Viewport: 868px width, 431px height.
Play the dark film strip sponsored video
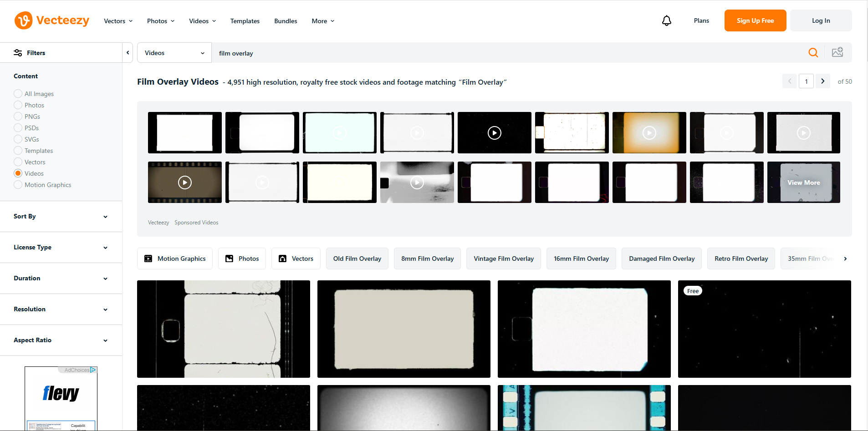pyautogui.click(x=185, y=183)
